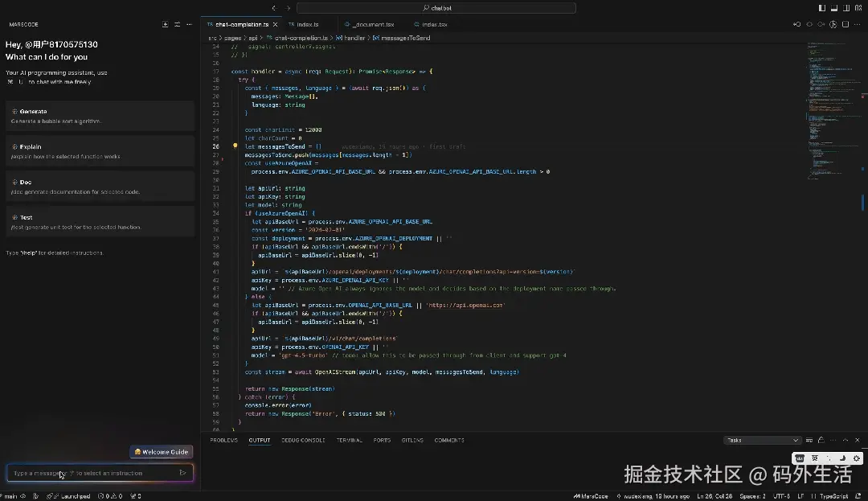Click the 'Spaces: 2' indentation setting
Screen dimensions: 868x501
pyautogui.click(x=752, y=496)
